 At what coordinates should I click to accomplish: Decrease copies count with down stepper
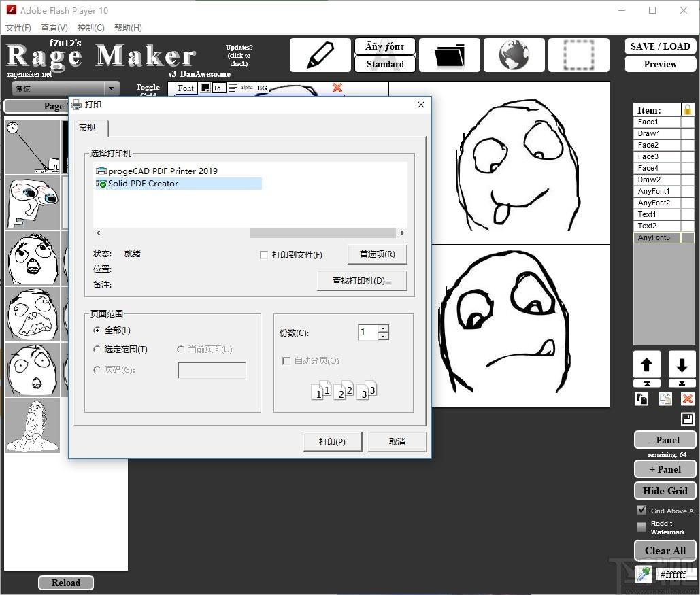coord(384,336)
